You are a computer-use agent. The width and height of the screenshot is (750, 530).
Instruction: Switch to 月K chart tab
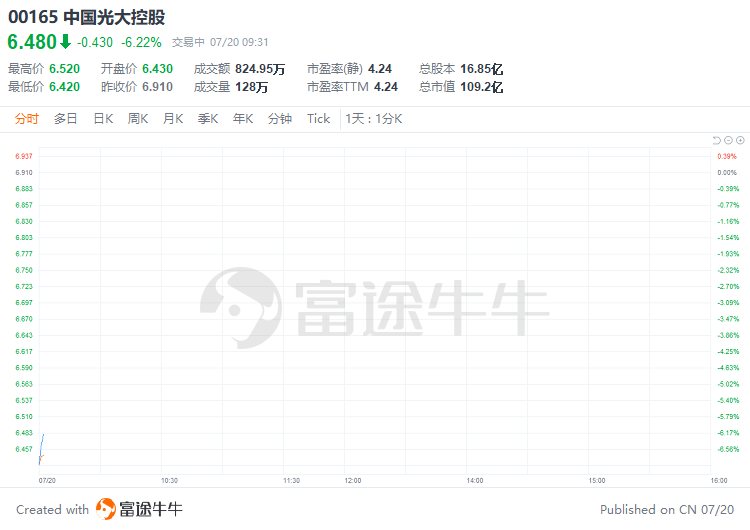tap(173, 119)
